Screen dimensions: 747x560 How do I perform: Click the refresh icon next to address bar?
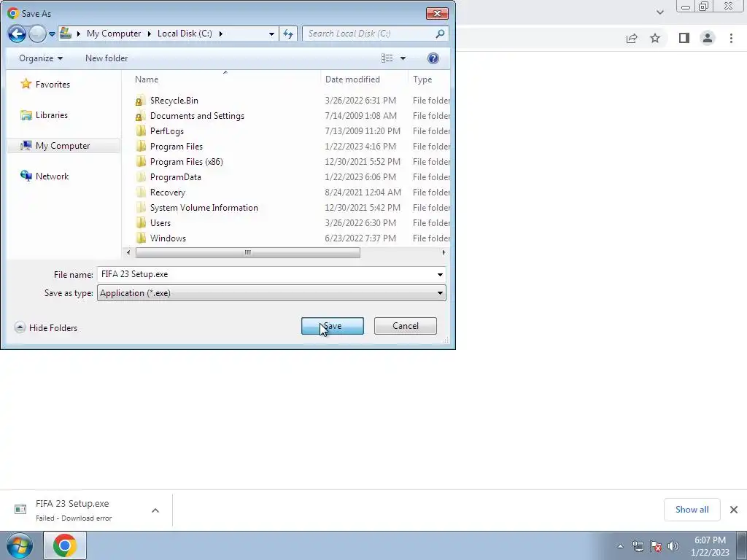tap(288, 34)
